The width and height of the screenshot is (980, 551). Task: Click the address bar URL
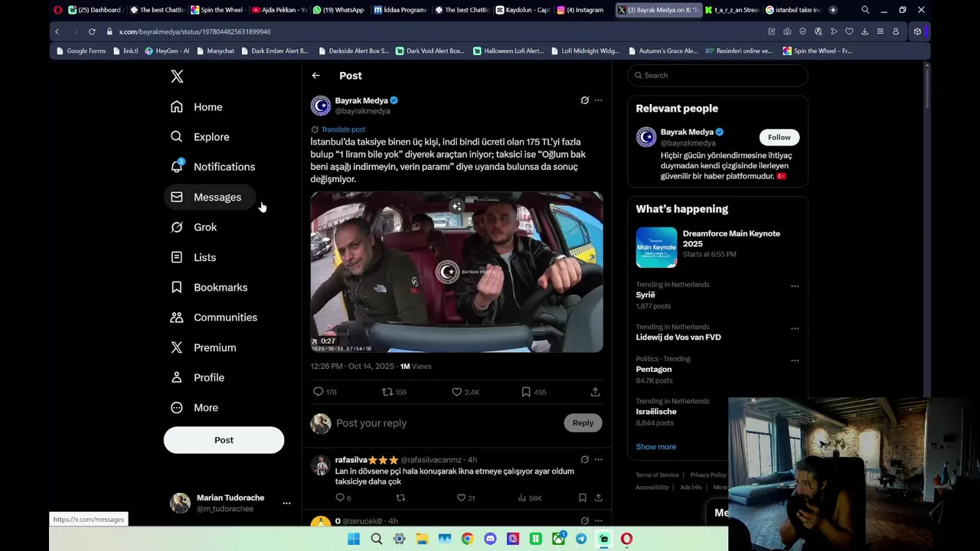tap(194, 31)
